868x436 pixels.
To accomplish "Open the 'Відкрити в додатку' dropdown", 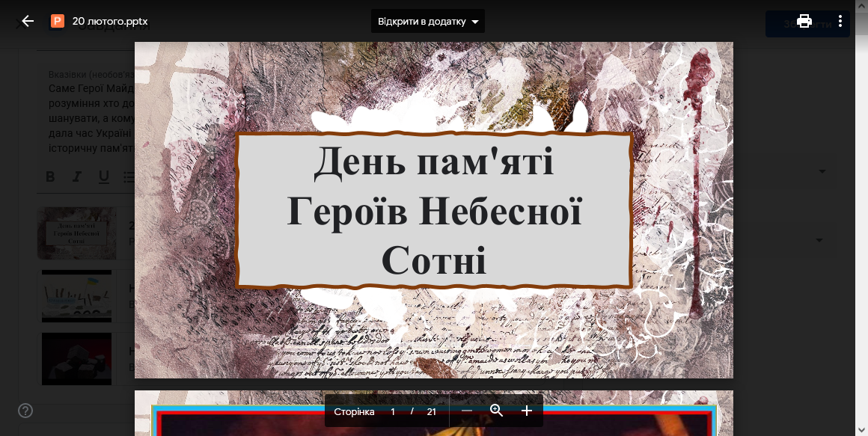I will pos(428,22).
